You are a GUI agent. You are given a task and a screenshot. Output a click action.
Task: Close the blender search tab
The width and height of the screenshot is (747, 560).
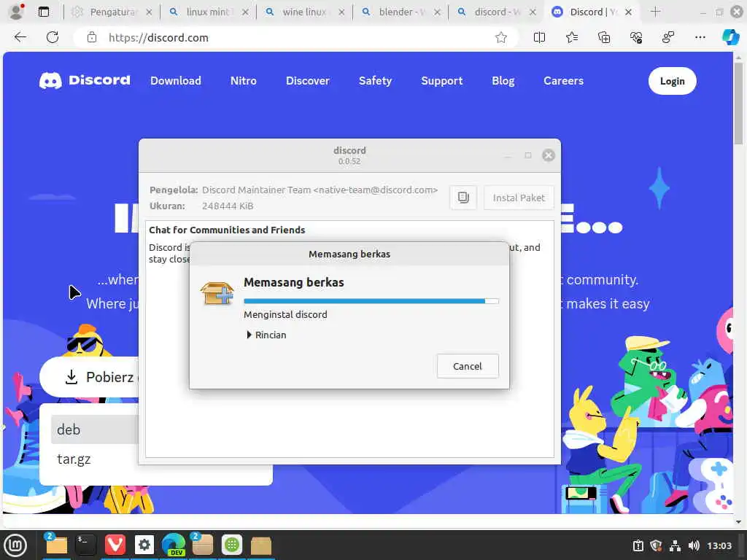[437, 12]
